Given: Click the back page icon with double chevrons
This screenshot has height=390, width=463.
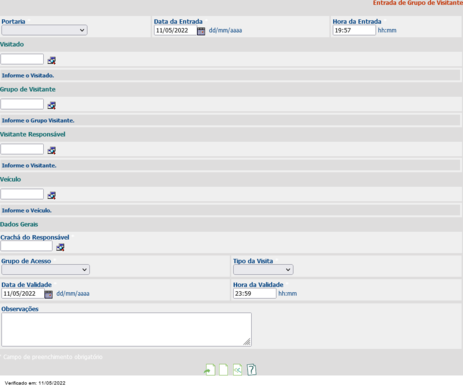Looking at the screenshot, I should click(x=238, y=369).
